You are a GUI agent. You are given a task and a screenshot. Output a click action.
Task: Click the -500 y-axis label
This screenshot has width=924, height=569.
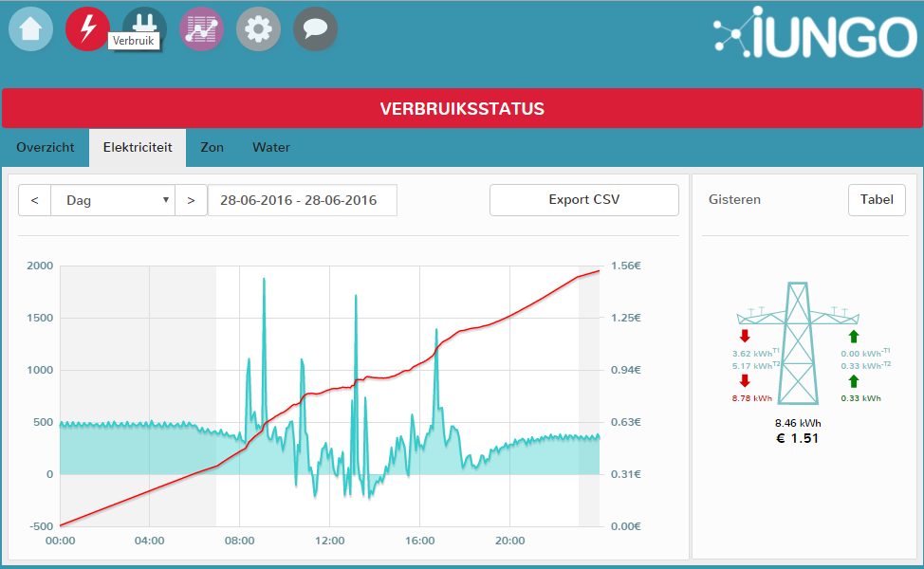pos(41,526)
